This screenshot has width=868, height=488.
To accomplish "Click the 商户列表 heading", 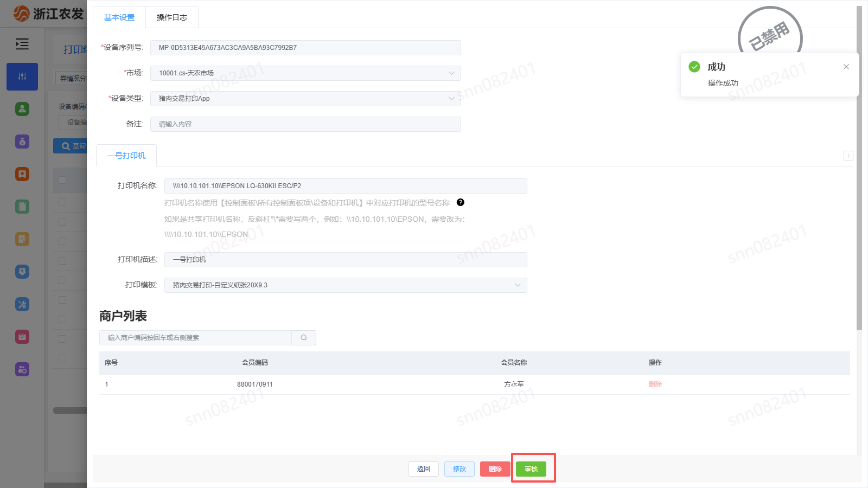I will 123,316.
